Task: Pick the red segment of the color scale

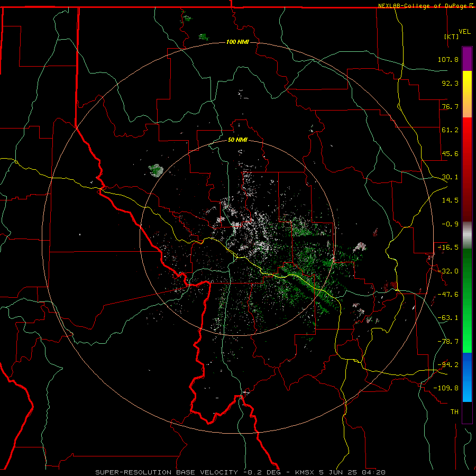Action: [x=467, y=169]
